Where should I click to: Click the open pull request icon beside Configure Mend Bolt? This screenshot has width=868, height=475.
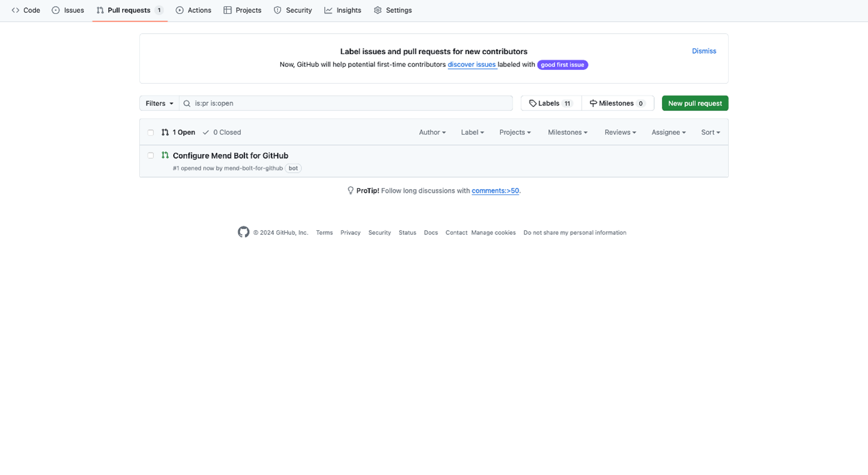[x=165, y=155]
